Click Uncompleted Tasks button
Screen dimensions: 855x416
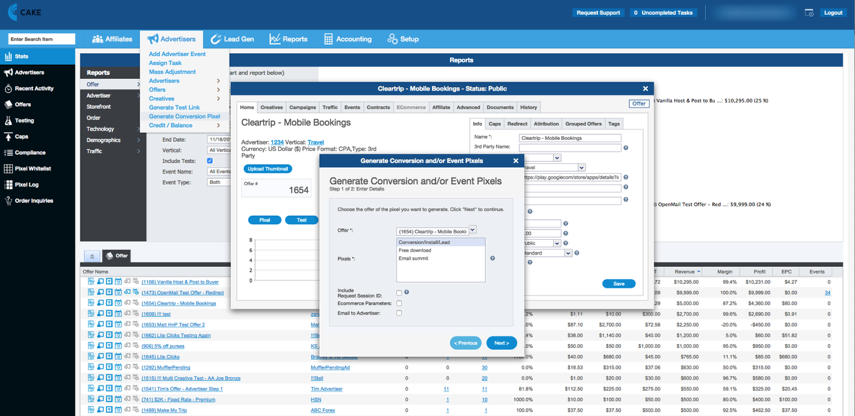pos(663,13)
